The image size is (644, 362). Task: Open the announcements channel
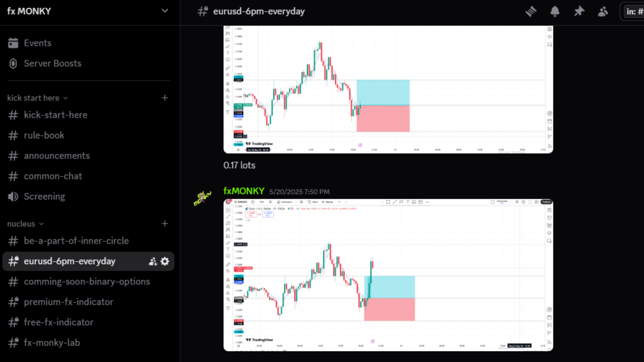(x=57, y=156)
